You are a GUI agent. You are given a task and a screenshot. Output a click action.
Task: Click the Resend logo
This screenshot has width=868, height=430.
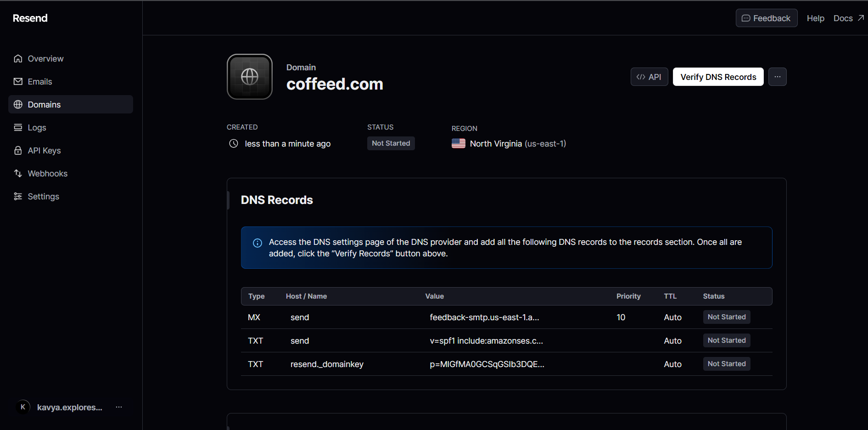(30, 18)
